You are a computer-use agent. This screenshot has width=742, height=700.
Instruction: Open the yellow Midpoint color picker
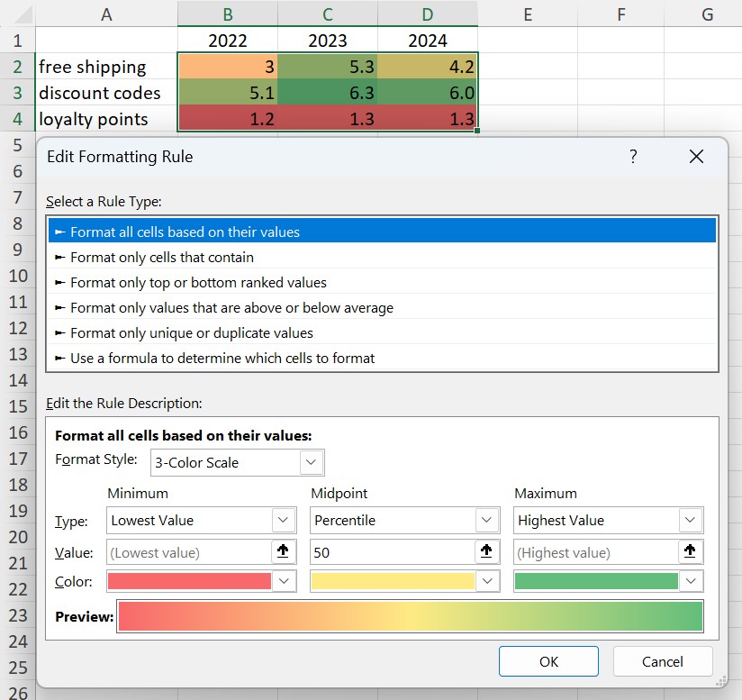(405, 581)
